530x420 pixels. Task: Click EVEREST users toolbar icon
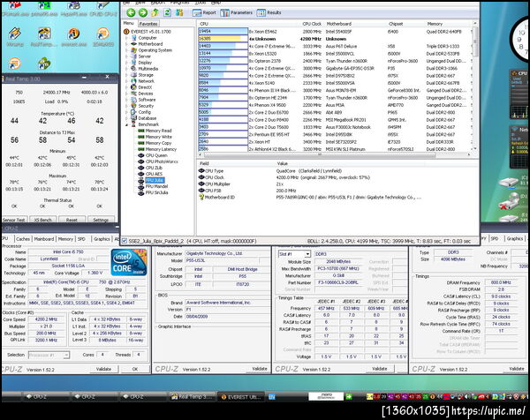click(179, 12)
